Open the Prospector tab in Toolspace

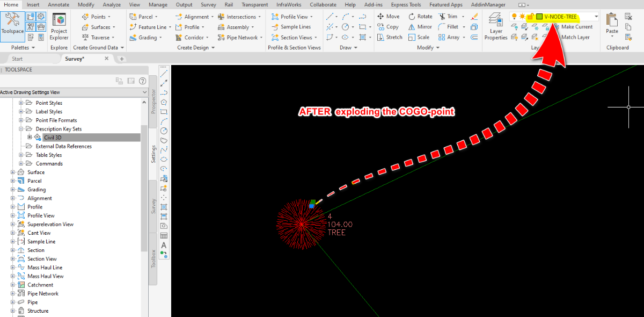153,102
